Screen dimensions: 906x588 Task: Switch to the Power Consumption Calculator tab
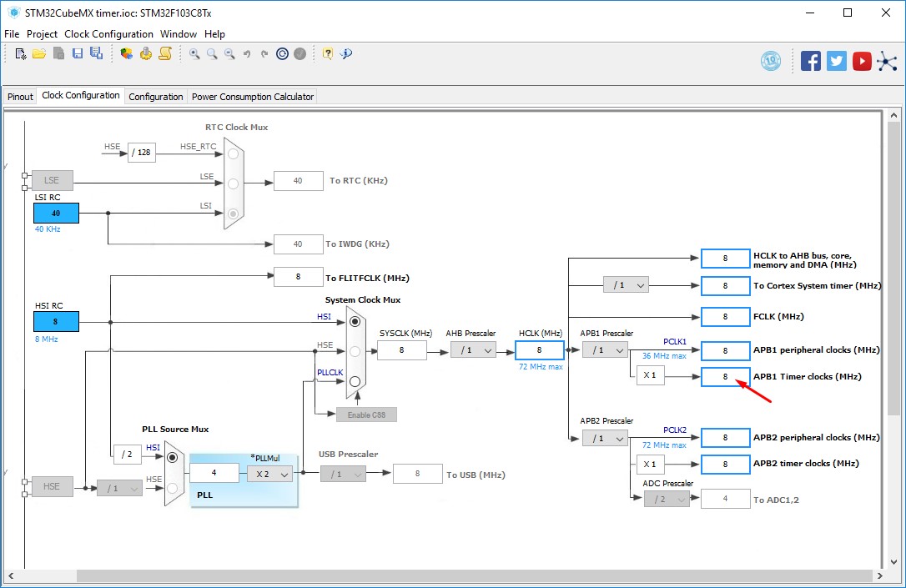click(x=253, y=97)
